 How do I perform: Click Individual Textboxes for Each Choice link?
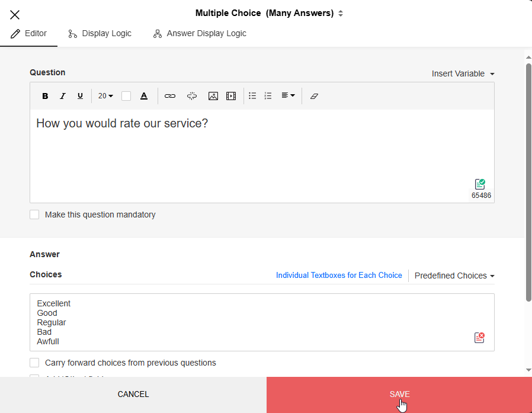click(x=339, y=276)
